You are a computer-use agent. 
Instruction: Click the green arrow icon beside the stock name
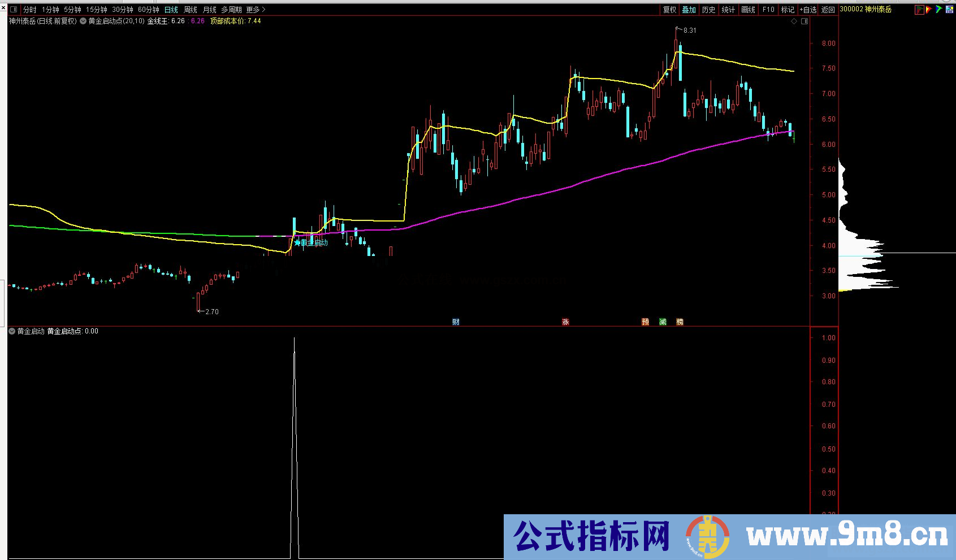939,10
